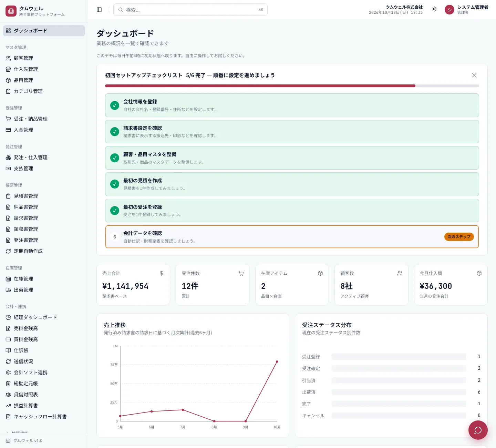Open 会計ソフト連携 settings
This screenshot has width=496, height=448.
(x=44, y=373)
